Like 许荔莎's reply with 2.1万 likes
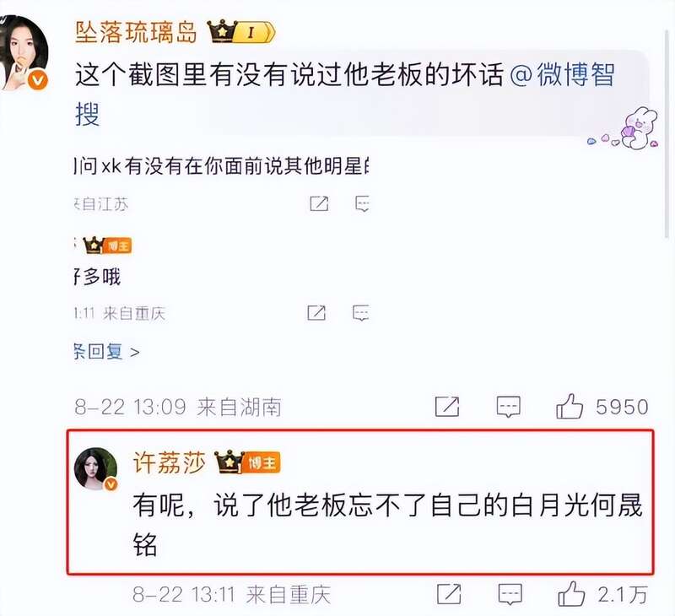Screen dimensions: 675x616 point(571,594)
